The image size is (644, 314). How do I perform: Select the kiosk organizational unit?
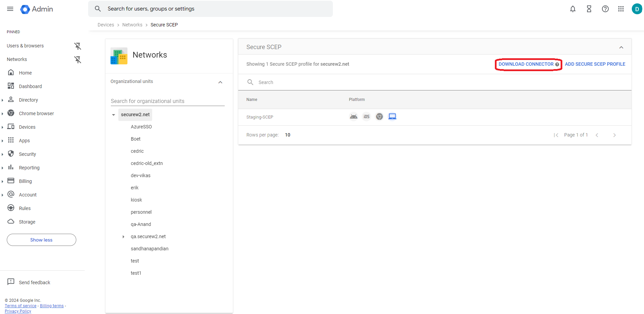pyautogui.click(x=136, y=200)
